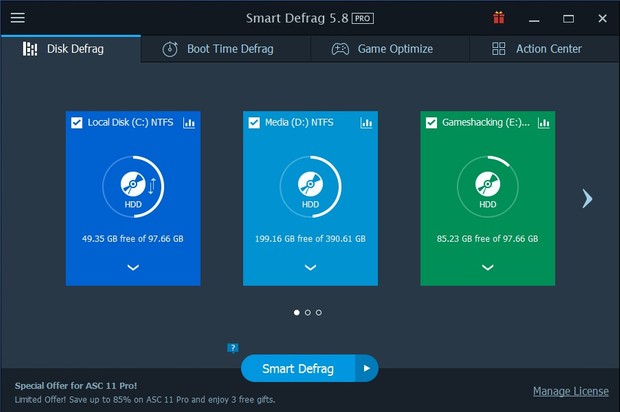The image size is (620, 412).
Task: Select the first page indicator dot
Action: [297, 312]
